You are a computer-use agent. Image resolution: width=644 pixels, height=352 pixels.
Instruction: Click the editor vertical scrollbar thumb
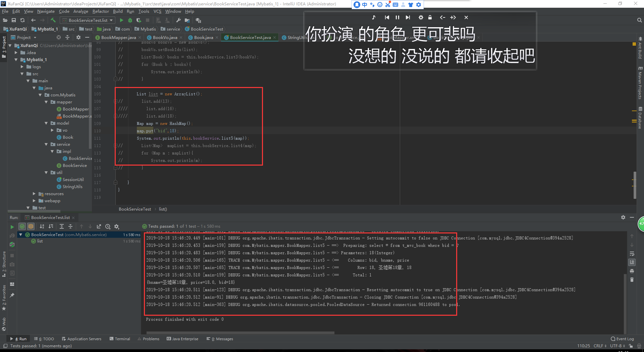coord(635,185)
